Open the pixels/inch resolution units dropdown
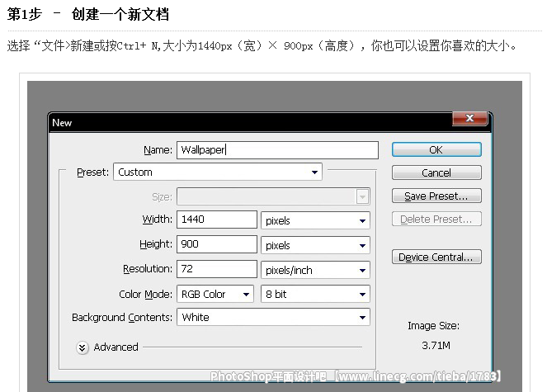This screenshot has height=392, width=547. pos(315,270)
